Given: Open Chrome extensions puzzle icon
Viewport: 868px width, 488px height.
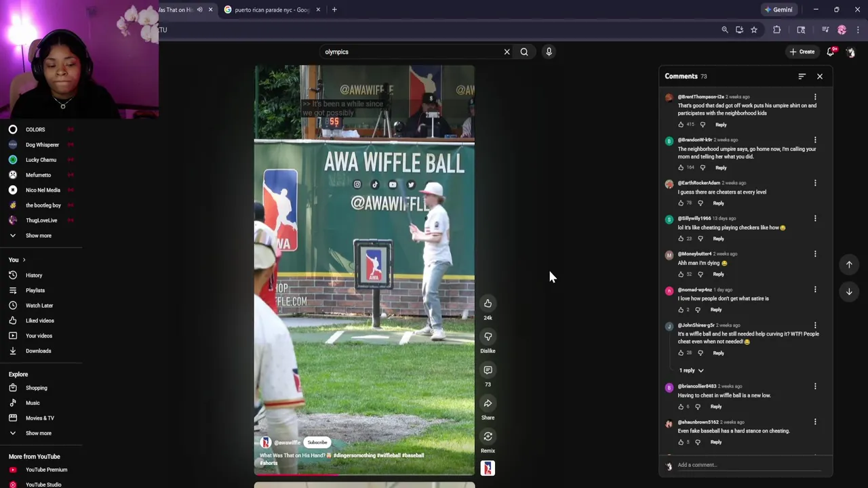Looking at the screenshot, I should tap(776, 30).
